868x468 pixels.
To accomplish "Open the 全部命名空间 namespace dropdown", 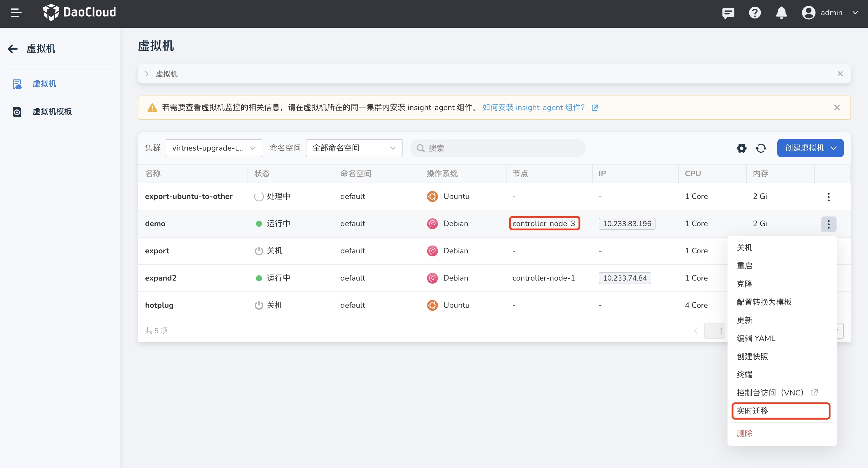I will [354, 148].
